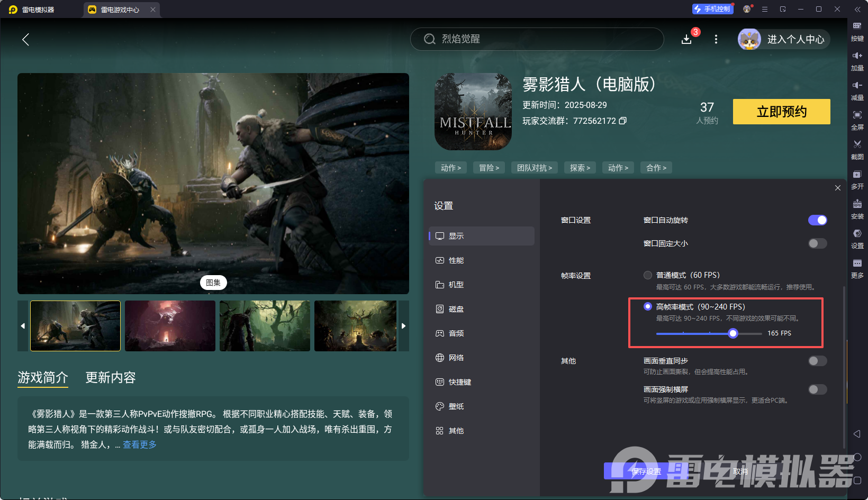Open the 探索 > tag
The image size is (868, 500).
(x=580, y=168)
